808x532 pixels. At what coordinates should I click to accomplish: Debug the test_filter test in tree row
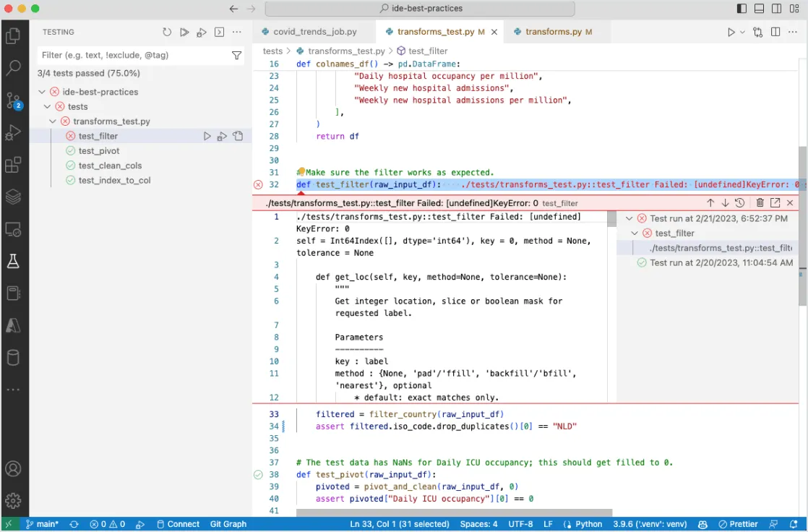pyautogui.click(x=222, y=137)
